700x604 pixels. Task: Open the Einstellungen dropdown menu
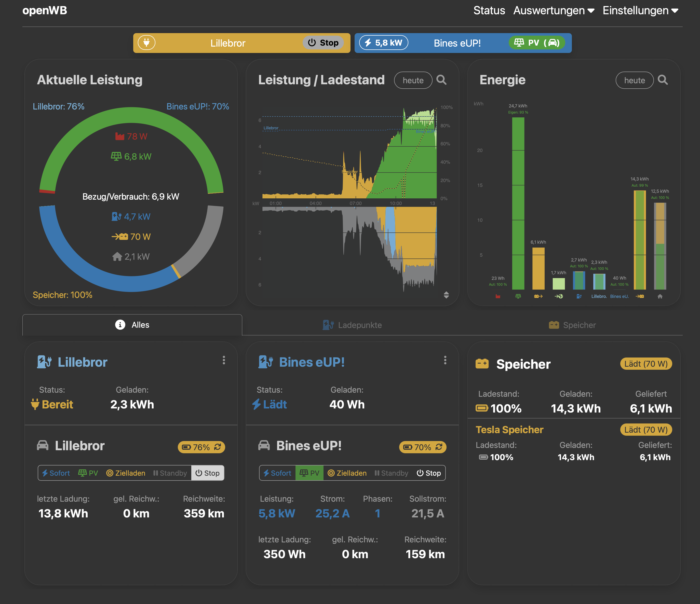coord(640,10)
